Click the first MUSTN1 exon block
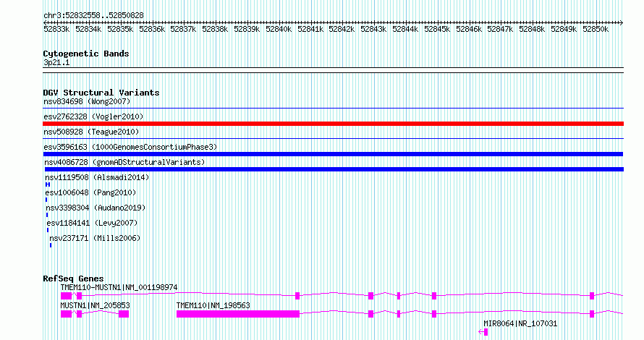This screenshot has width=644, height=340. 66,314
